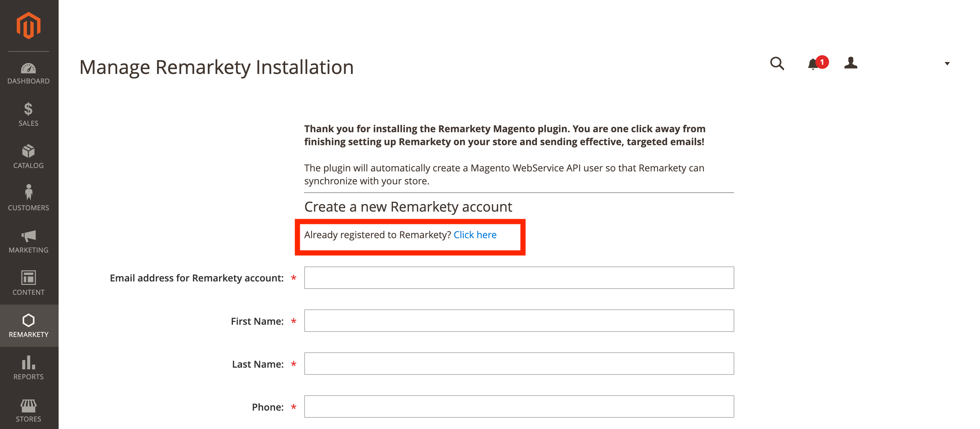980x429 pixels.
Task: Click the 'Last Name:' label
Action: 258,364
